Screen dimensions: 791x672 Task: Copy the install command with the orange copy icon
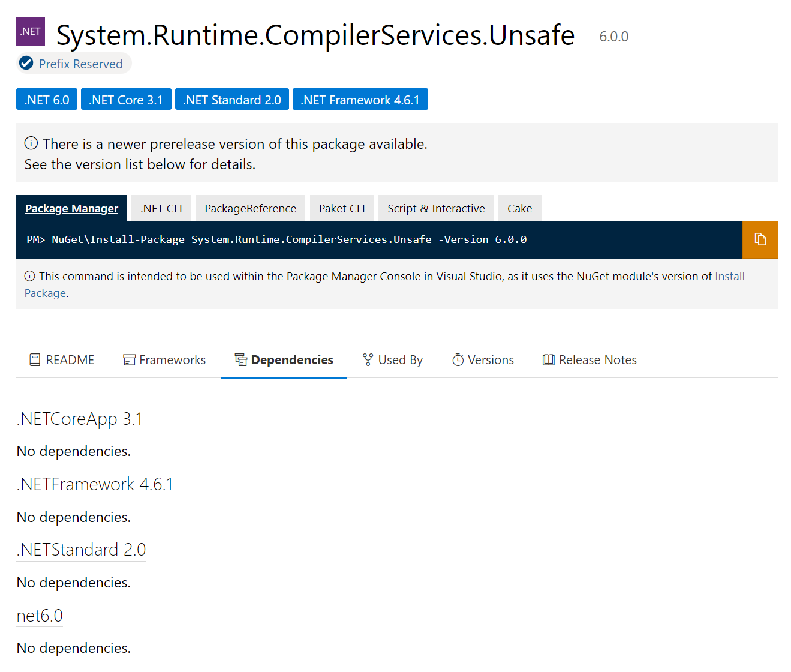click(x=760, y=239)
